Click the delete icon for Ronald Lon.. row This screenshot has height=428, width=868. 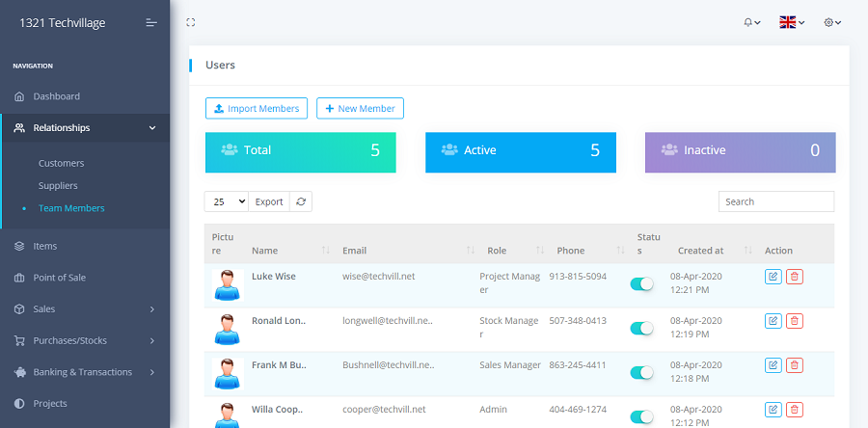pyautogui.click(x=794, y=321)
